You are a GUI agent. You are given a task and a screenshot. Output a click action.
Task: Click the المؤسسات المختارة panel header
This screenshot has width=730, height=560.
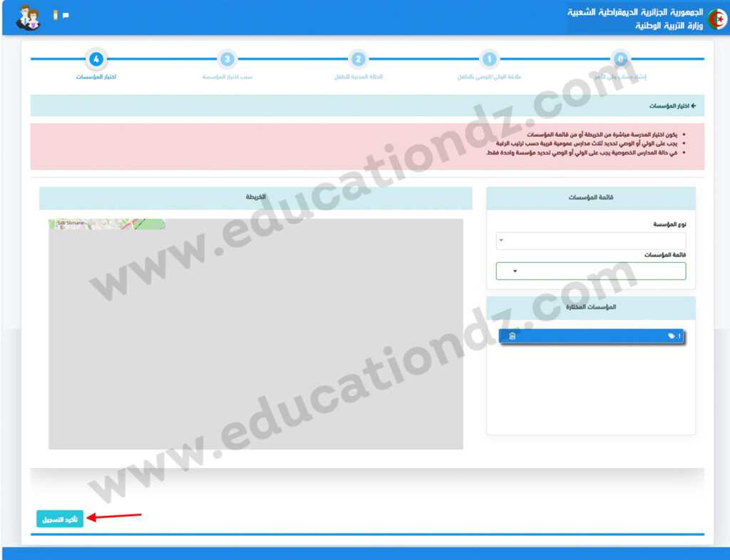tap(591, 308)
